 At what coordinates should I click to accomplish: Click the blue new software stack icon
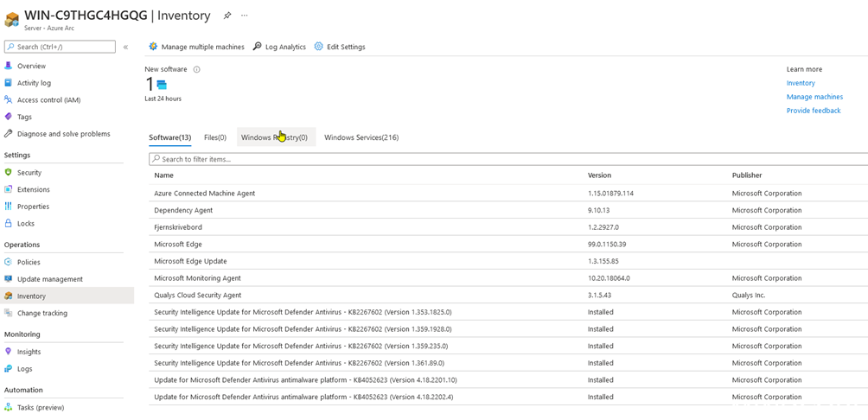tap(162, 85)
